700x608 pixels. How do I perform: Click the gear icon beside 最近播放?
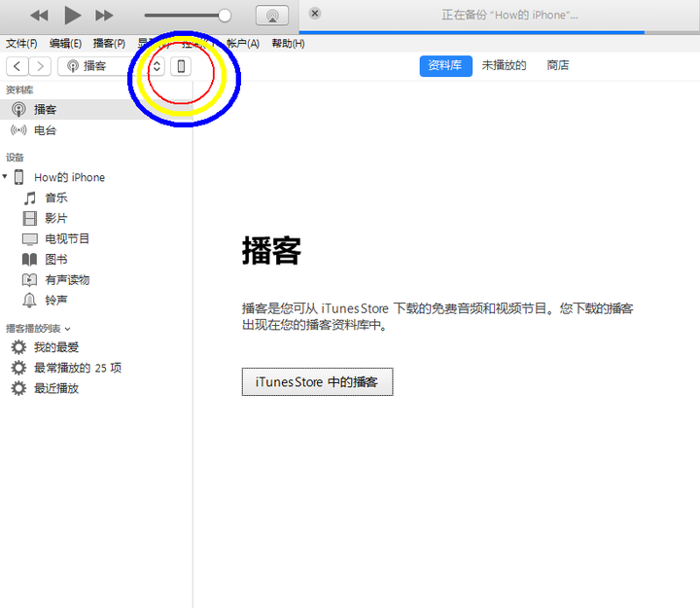(x=18, y=388)
